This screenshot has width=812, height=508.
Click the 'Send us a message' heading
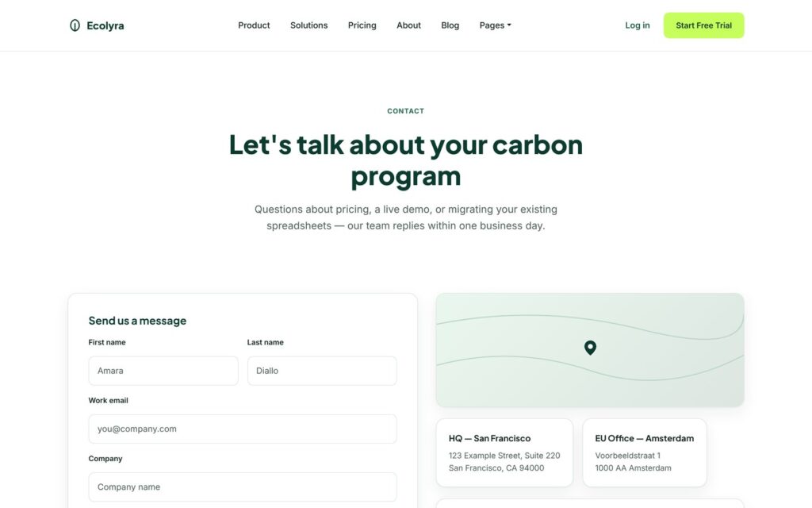click(137, 321)
